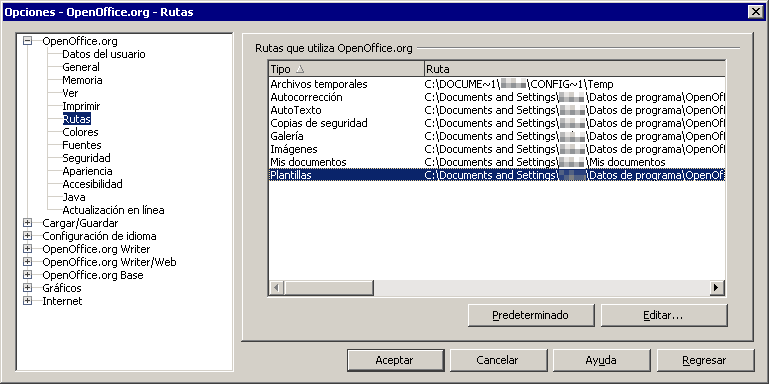Select the Rutas tree item
Image resolution: width=769 pixels, height=384 pixels.
(77, 119)
